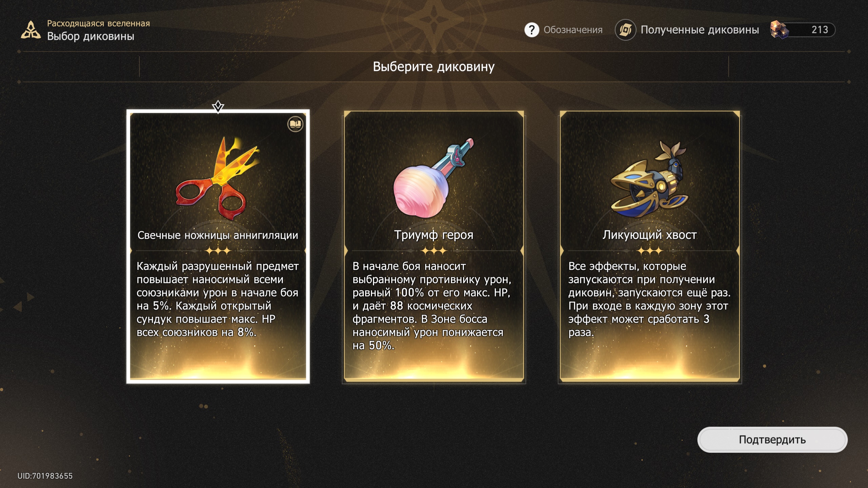The image size is (868, 488).
Task: Select the candle scissors curio image
Action: 218,177
